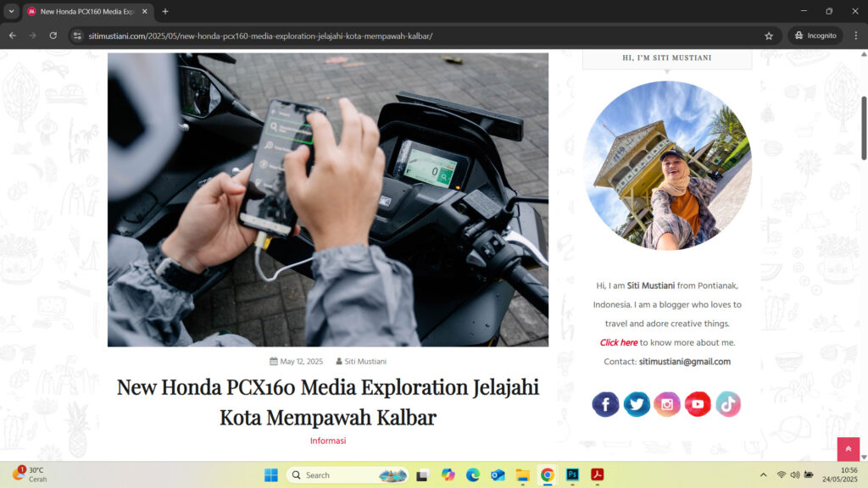868x488 pixels.
Task: Open the featured PCX160 dashboard photo
Action: coord(328,200)
